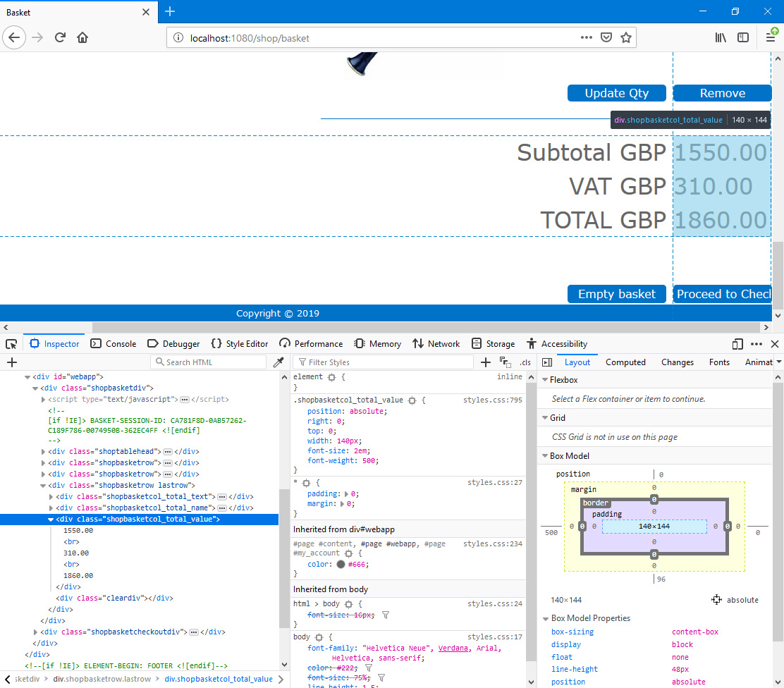This screenshot has width=784, height=688.
Task: Collapse the Box Model Properties section
Action: 546,618
